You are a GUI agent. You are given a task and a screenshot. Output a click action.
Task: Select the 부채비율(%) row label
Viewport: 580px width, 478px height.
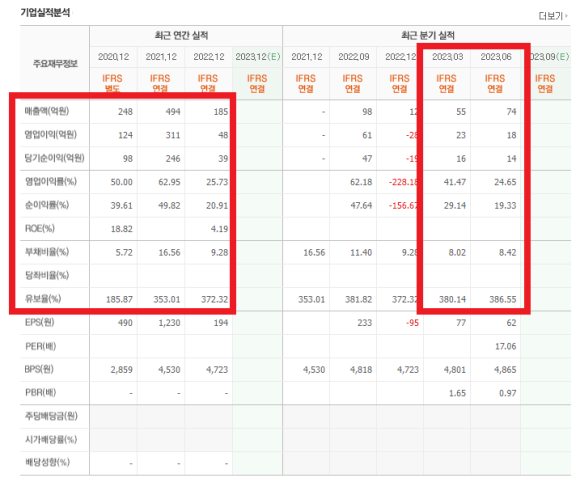[x=47, y=252]
